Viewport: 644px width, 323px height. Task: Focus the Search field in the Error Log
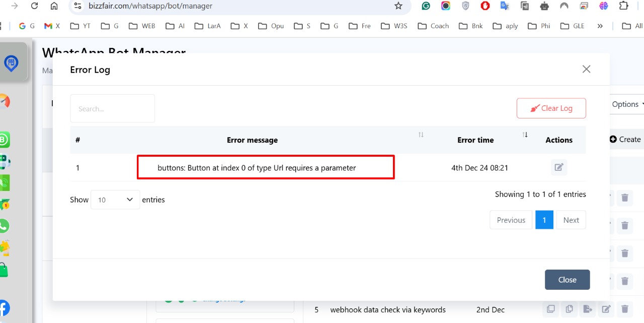coord(112,108)
